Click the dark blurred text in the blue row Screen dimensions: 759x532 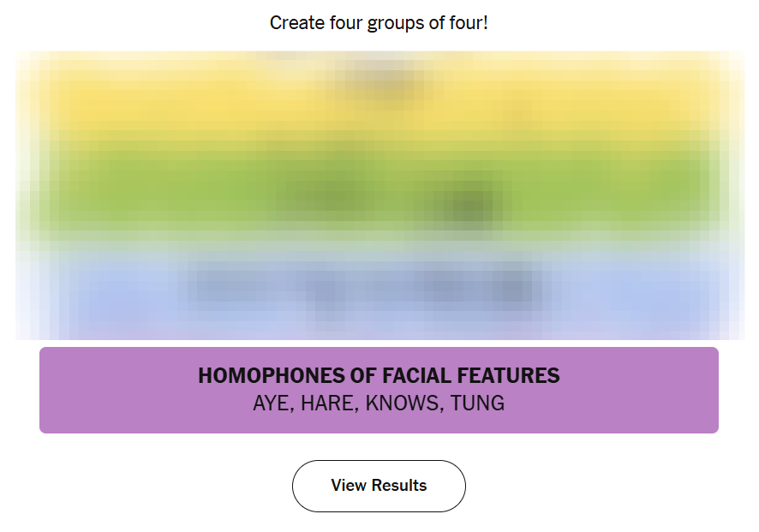pos(361,288)
